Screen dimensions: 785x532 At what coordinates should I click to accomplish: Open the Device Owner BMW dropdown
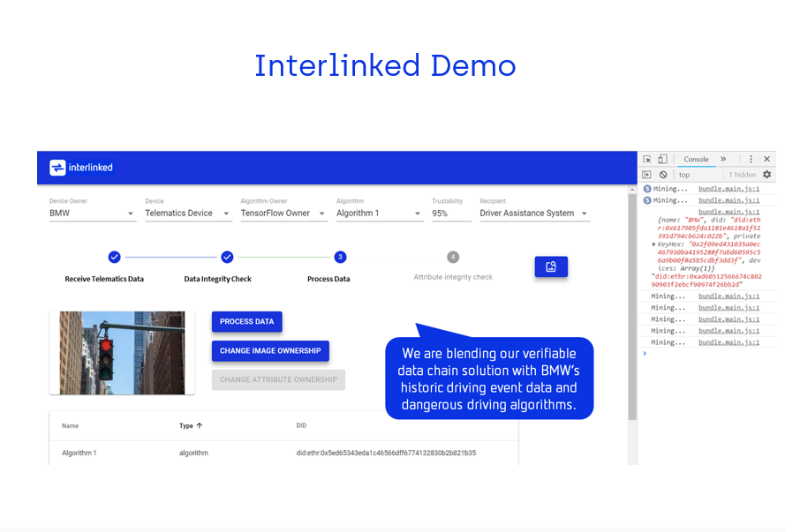pos(92,213)
